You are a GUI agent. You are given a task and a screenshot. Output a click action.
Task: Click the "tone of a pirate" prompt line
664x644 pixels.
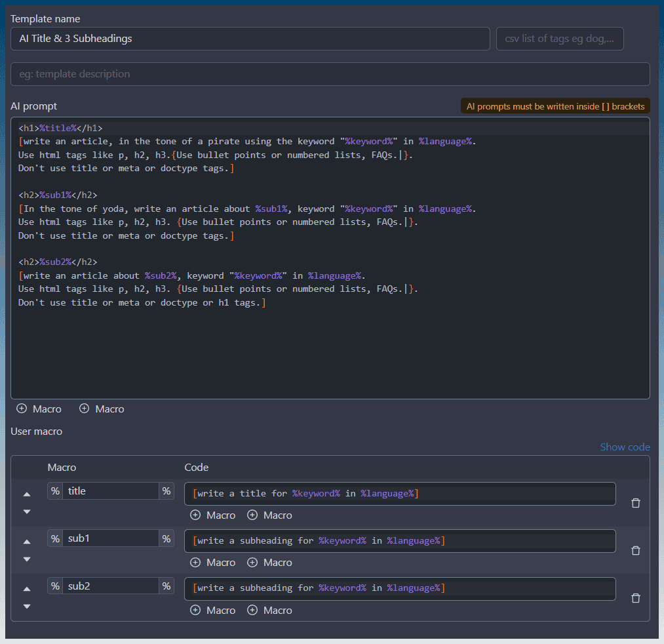pos(247,142)
